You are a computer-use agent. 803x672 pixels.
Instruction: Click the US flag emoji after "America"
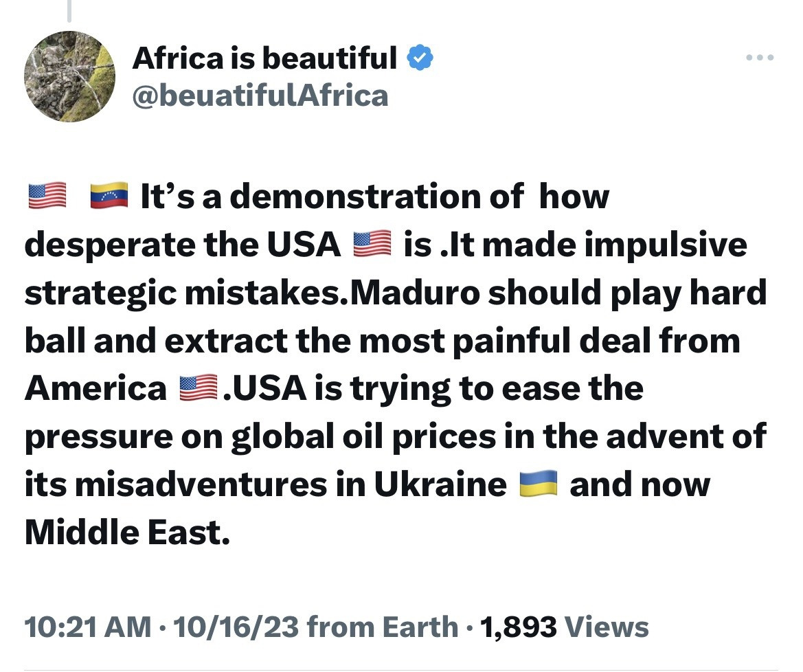(x=198, y=389)
